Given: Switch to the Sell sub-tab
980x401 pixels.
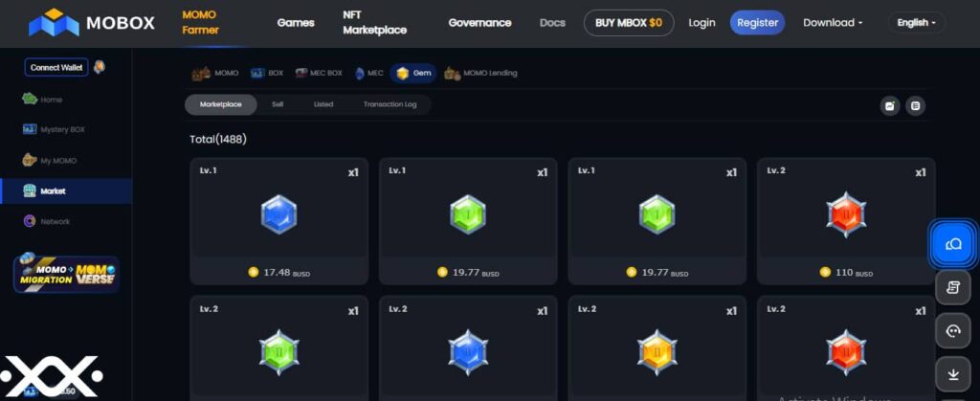Looking at the screenshot, I should [x=278, y=104].
